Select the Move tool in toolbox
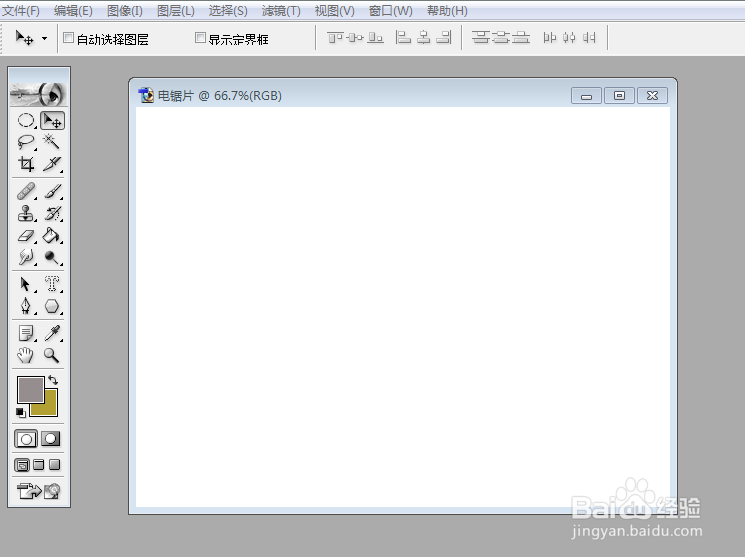This screenshot has width=745, height=557. click(x=52, y=120)
